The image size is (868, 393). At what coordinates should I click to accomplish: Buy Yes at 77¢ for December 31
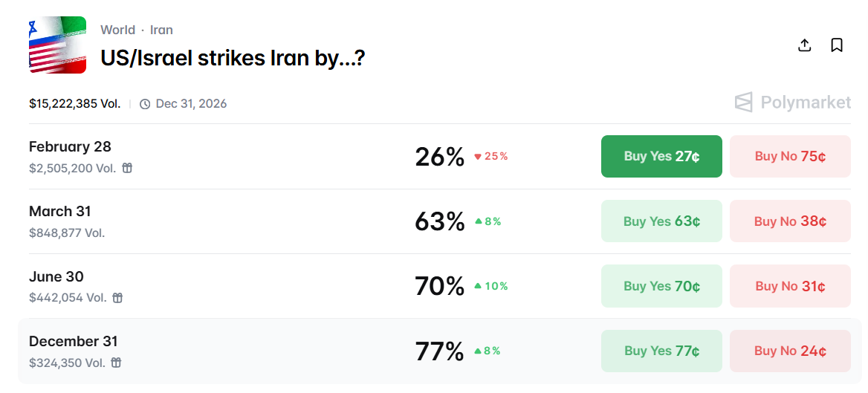pyautogui.click(x=661, y=351)
